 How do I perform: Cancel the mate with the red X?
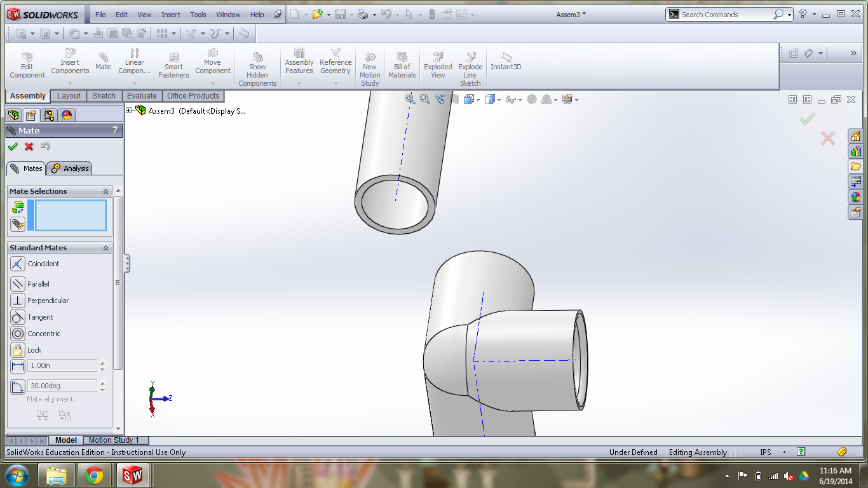tap(29, 147)
